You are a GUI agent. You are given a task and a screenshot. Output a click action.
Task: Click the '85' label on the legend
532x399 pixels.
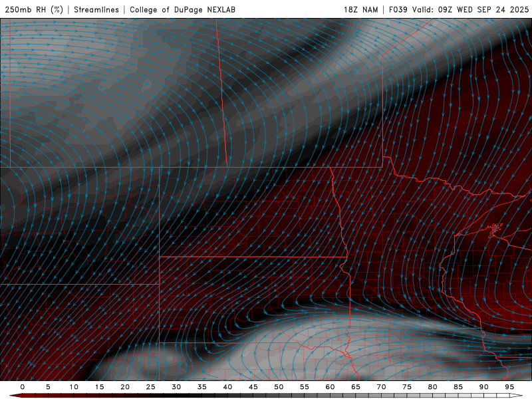tap(458, 387)
